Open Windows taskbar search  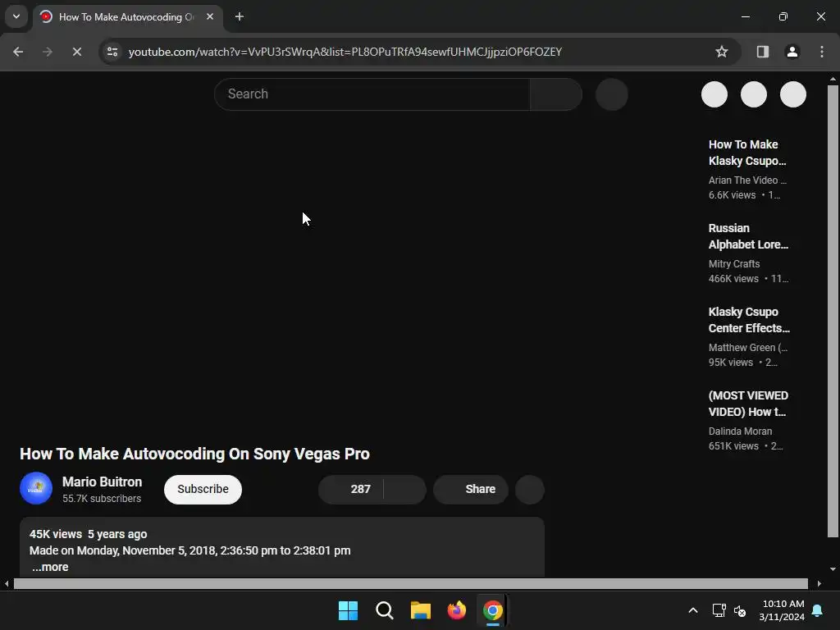click(385, 610)
